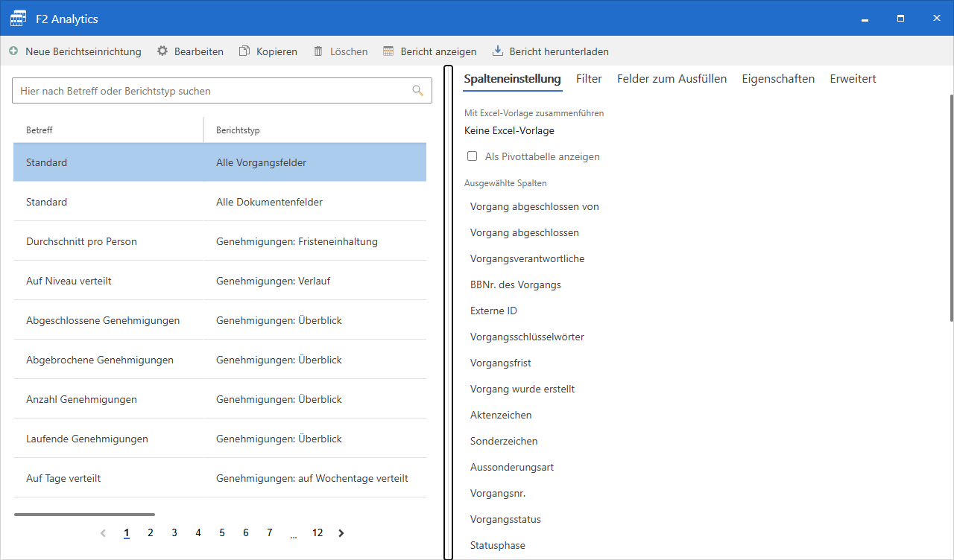This screenshot has height=560, width=954.
Task: Click the Bericht anzeigen table icon
Action: (x=388, y=51)
